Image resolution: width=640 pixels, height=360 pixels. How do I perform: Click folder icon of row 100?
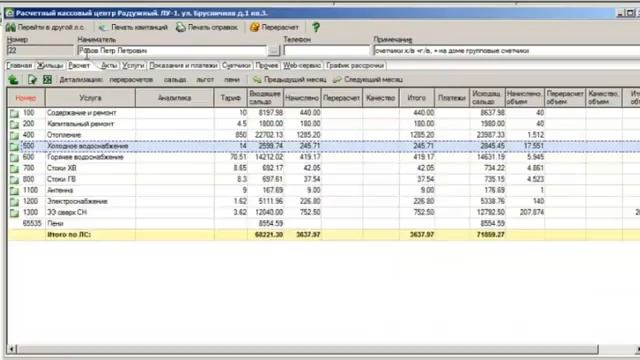tap(14, 113)
